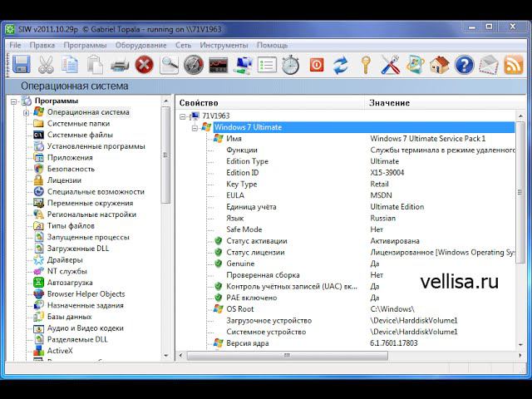Image resolution: width=532 pixels, height=399 pixels.
Task: Select Лицензии in the tree
Action: [64, 180]
